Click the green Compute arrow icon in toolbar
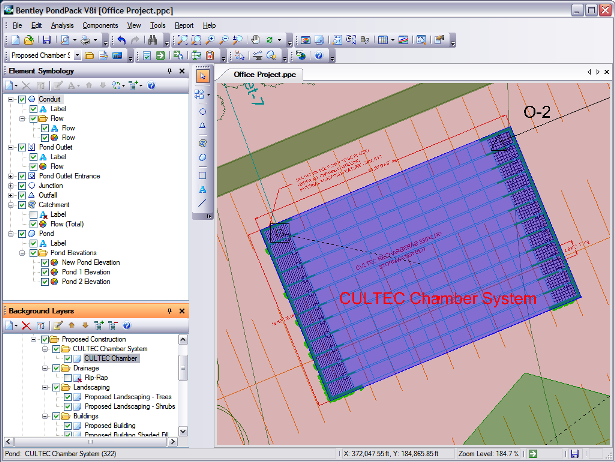 [160, 55]
